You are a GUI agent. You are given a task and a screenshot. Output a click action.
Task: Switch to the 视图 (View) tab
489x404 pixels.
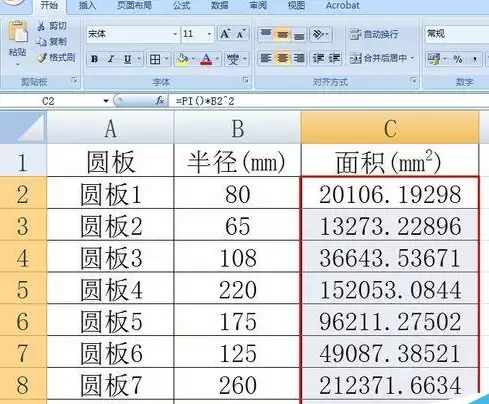pos(296,6)
